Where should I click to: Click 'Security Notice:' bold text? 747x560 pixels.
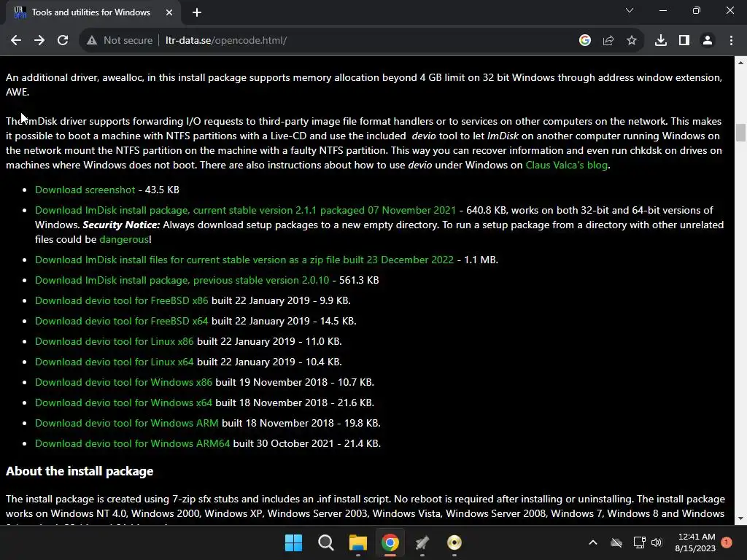pos(121,225)
